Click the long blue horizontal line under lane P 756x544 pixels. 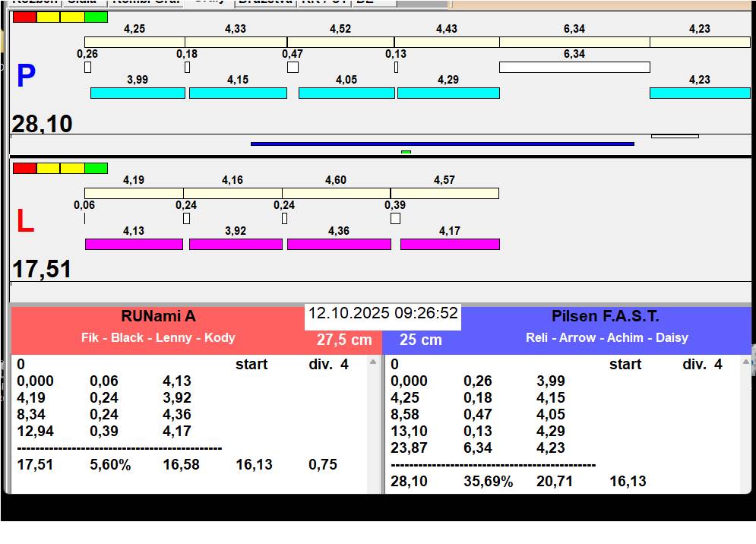(x=441, y=144)
